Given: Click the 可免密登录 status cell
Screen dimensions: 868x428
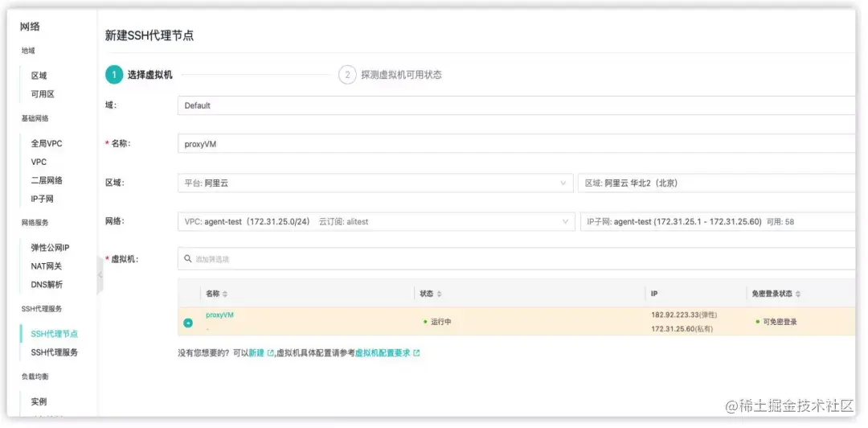Looking at the screenshot, I should coord(776,322).
